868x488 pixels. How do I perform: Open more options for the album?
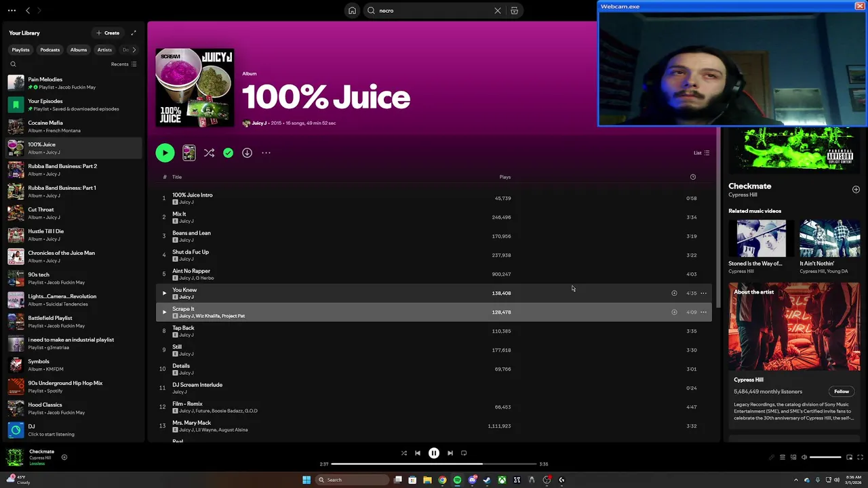tap(266, 153)
